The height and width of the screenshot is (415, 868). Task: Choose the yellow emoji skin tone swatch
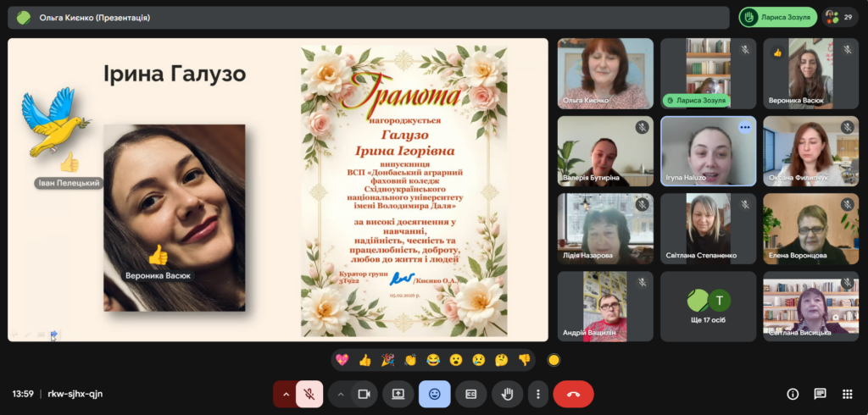point(554,360)
